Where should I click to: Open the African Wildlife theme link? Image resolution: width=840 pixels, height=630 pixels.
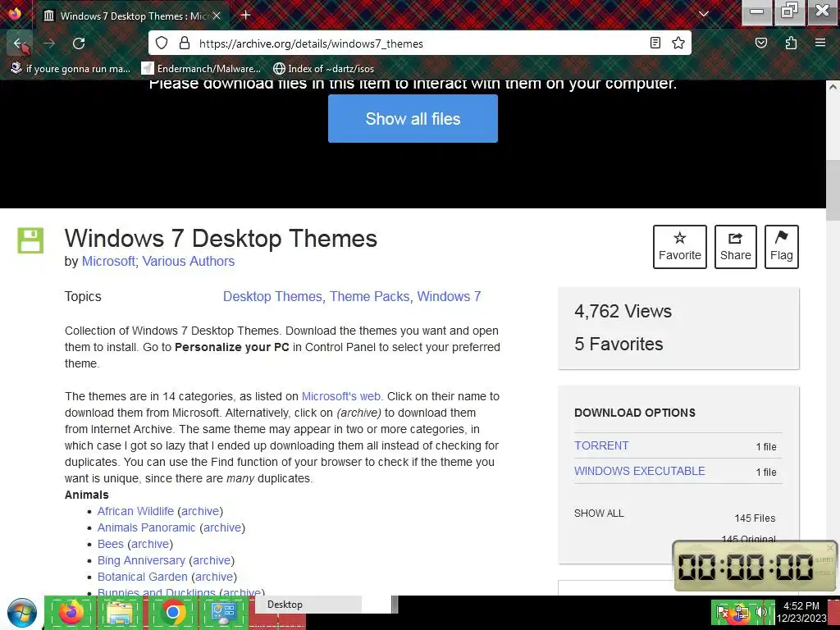coord(135,511)
